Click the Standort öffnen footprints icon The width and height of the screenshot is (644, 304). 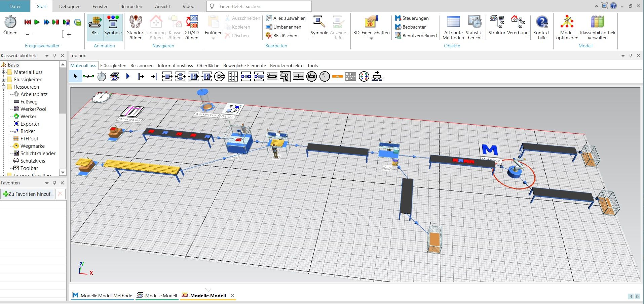(x=136, y=22)
